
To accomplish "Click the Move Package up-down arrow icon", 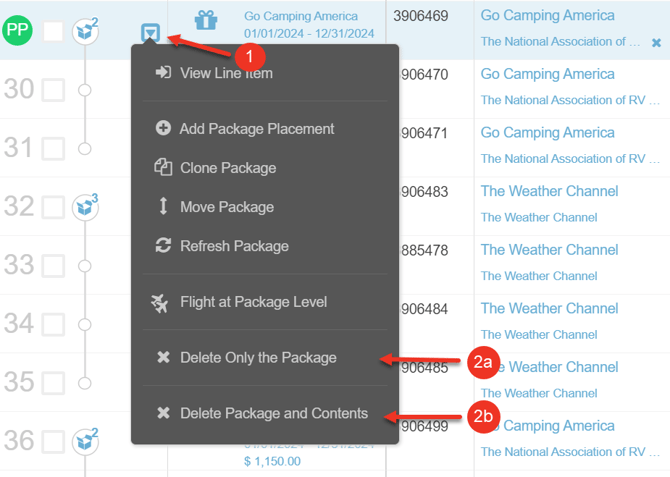I will pyautogui.click(x=163, y=206).
